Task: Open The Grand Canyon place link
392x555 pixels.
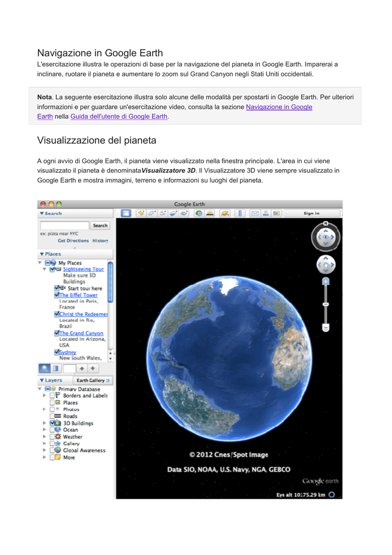Action: 81,333
